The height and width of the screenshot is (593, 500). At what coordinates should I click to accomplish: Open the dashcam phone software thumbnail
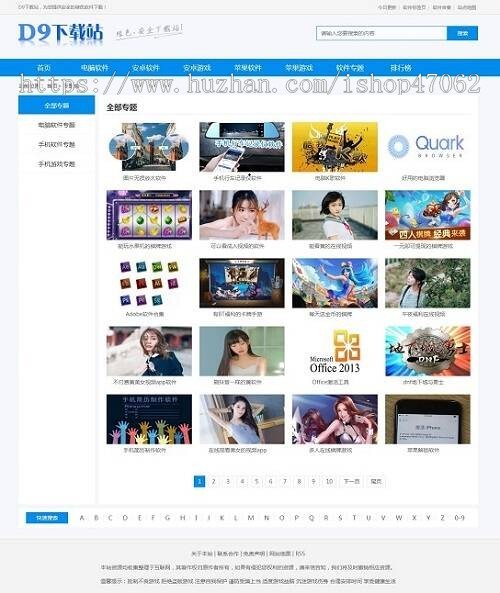tap(242, 147)
